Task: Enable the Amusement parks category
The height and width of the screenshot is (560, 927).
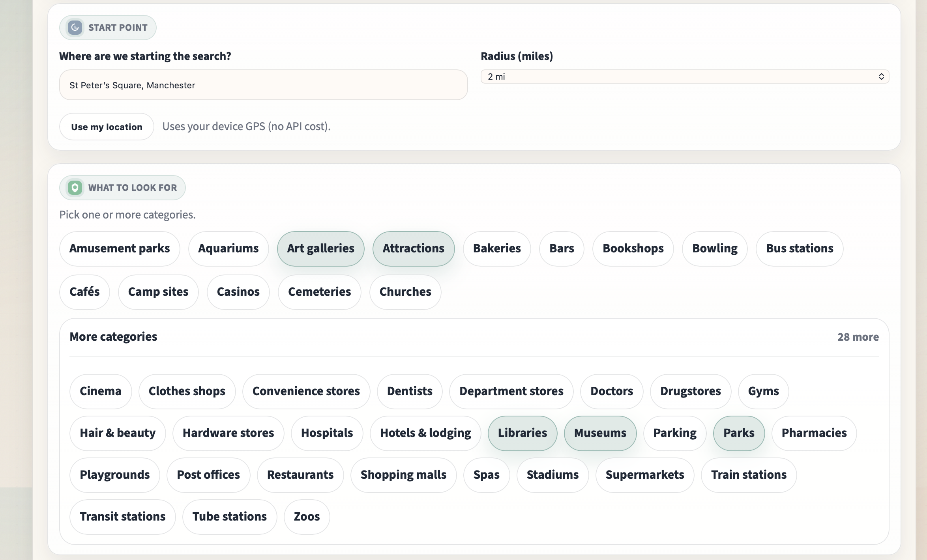Action: [120, 248]
